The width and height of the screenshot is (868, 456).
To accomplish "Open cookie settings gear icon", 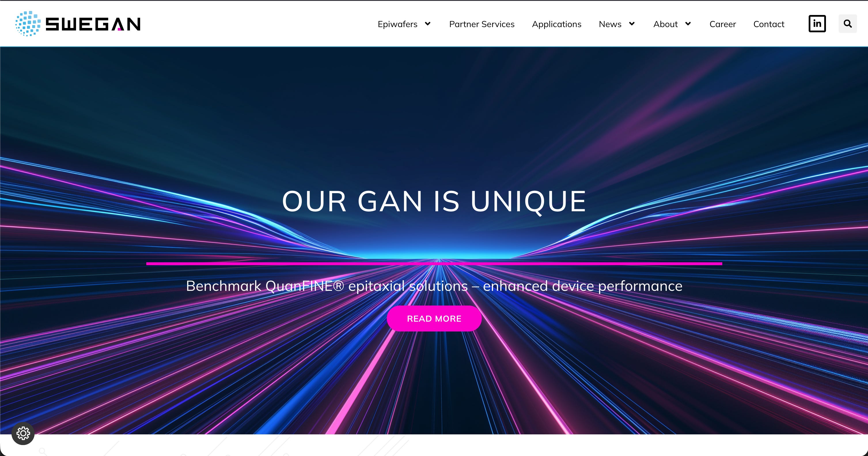I will point(23,434).
